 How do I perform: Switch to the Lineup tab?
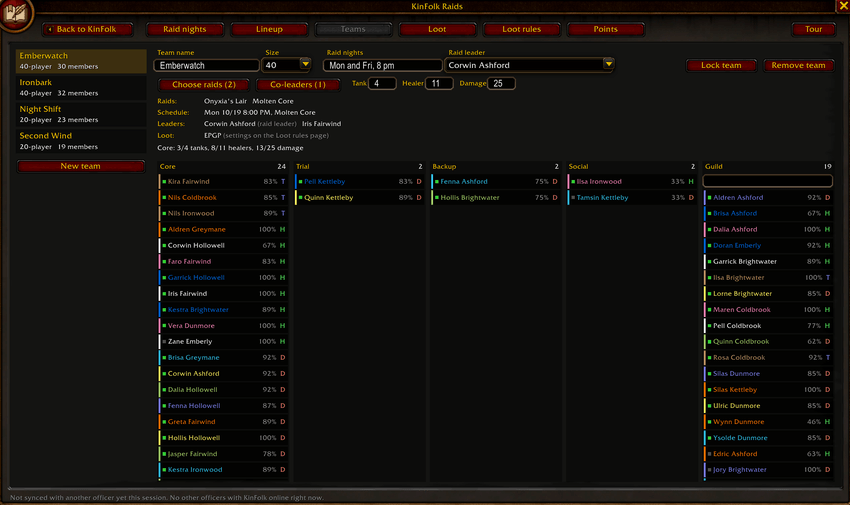pos(269,29)
